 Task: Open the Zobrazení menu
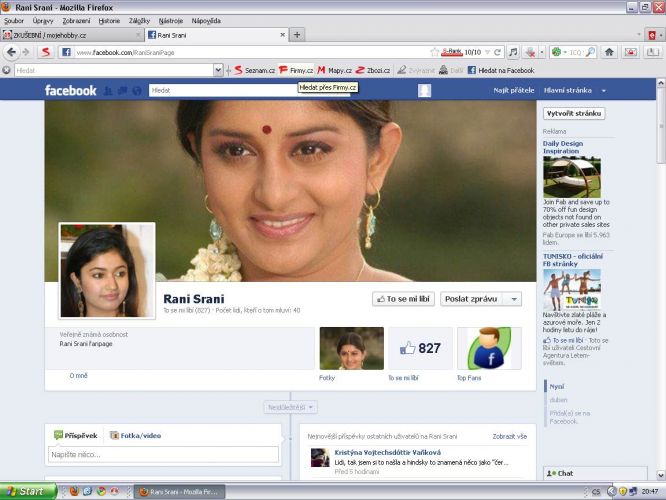(x=76, y=21)
